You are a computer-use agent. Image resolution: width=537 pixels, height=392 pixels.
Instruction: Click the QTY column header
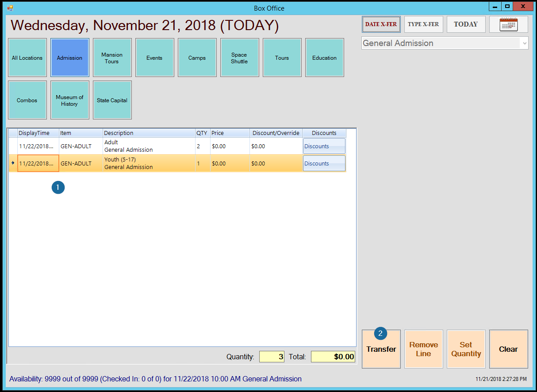coord(203,133)
